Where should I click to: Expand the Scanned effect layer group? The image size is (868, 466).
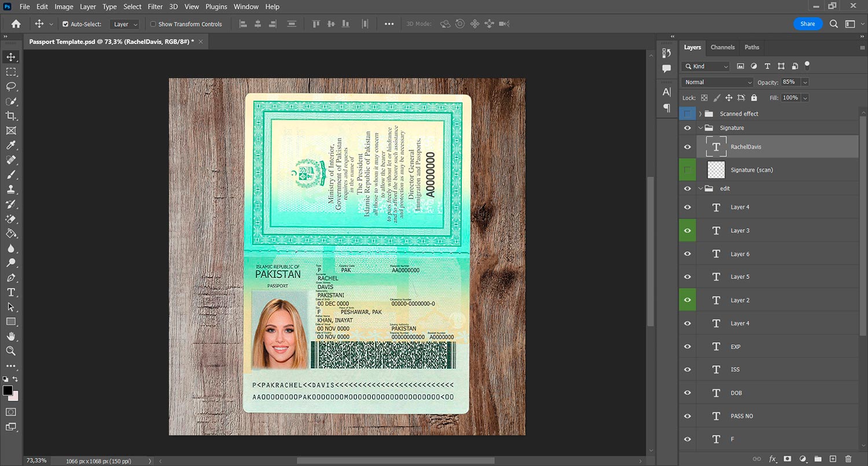coord(700,114)
